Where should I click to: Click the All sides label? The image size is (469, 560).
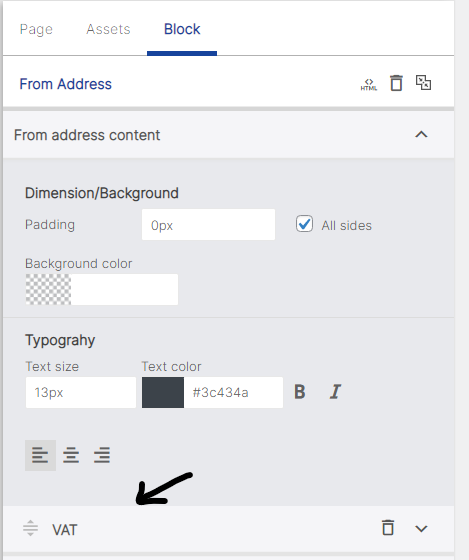[346, 226]
